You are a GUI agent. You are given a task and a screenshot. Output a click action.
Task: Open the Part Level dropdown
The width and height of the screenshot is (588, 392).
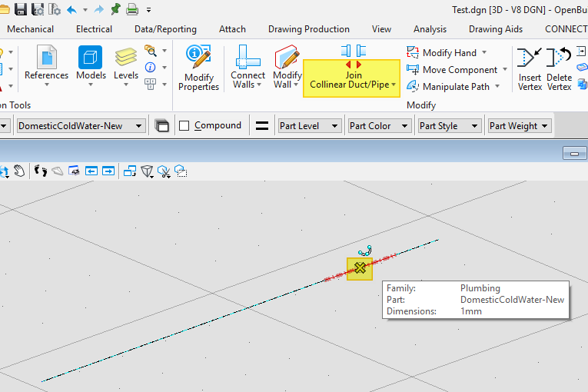(310, 125)
